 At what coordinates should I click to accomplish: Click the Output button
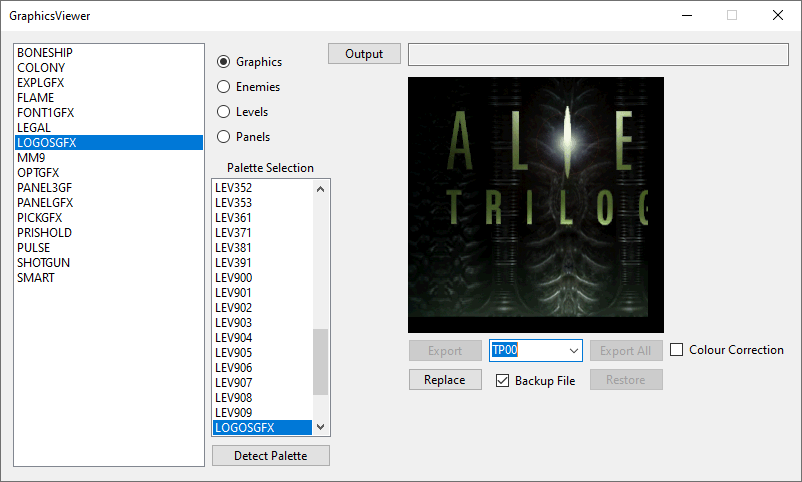(364, 54)
